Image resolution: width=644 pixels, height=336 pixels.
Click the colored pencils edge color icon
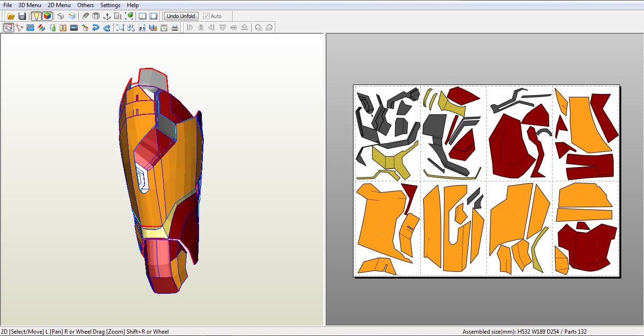point(41,28)
